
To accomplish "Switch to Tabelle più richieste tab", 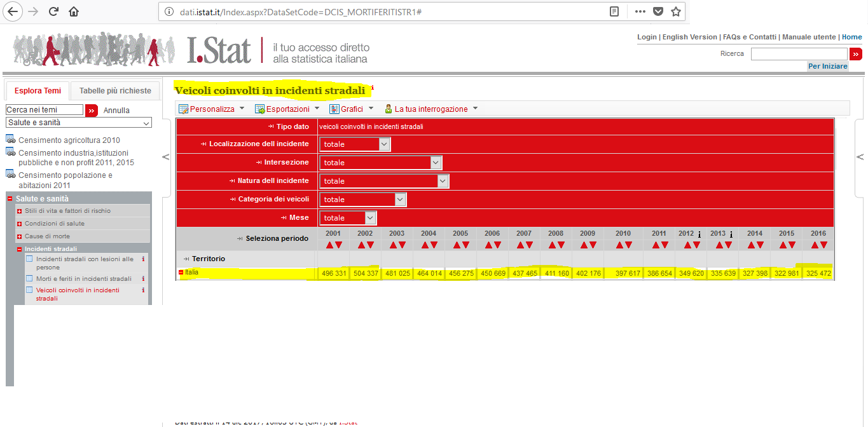I will point(115,91).
